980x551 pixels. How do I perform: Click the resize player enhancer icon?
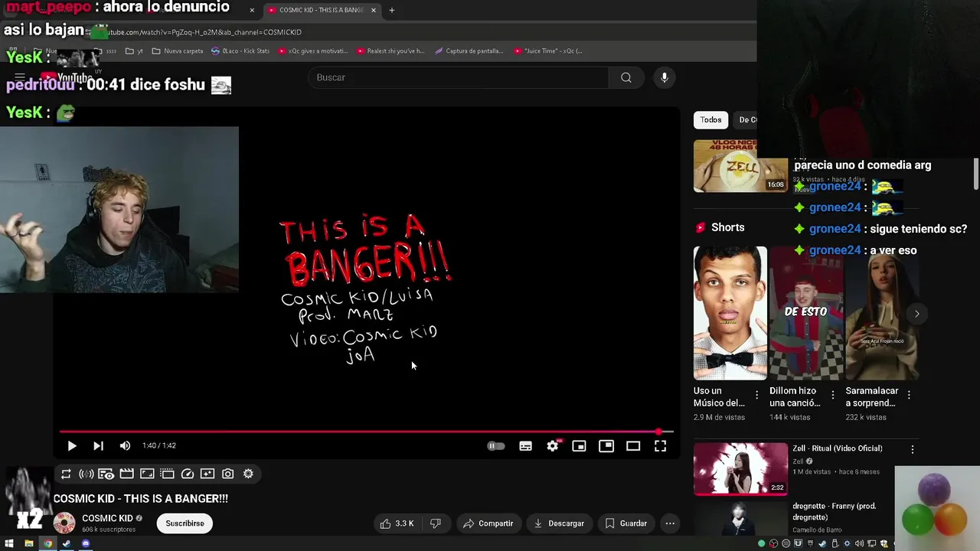click(147, 474)
